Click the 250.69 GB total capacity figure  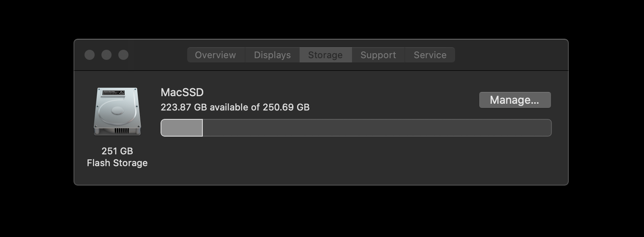point(286,108)
